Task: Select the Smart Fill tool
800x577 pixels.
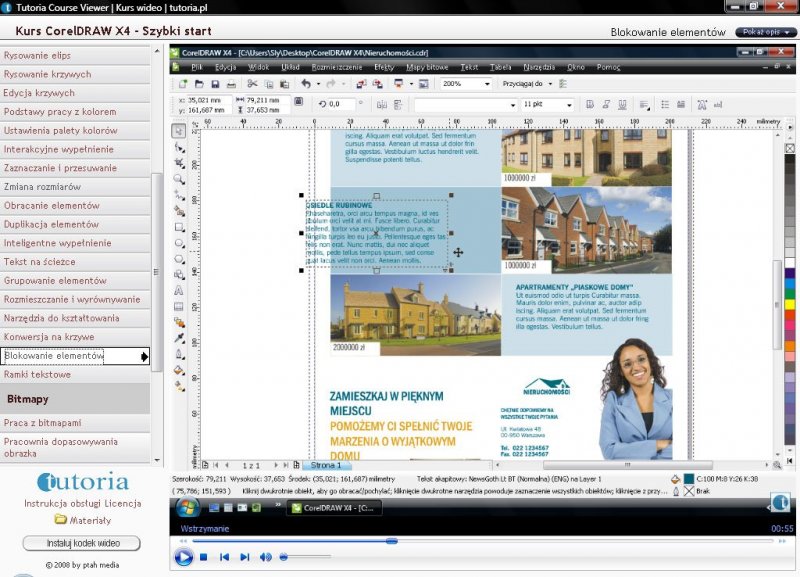Action: click(x=179, y=211)
